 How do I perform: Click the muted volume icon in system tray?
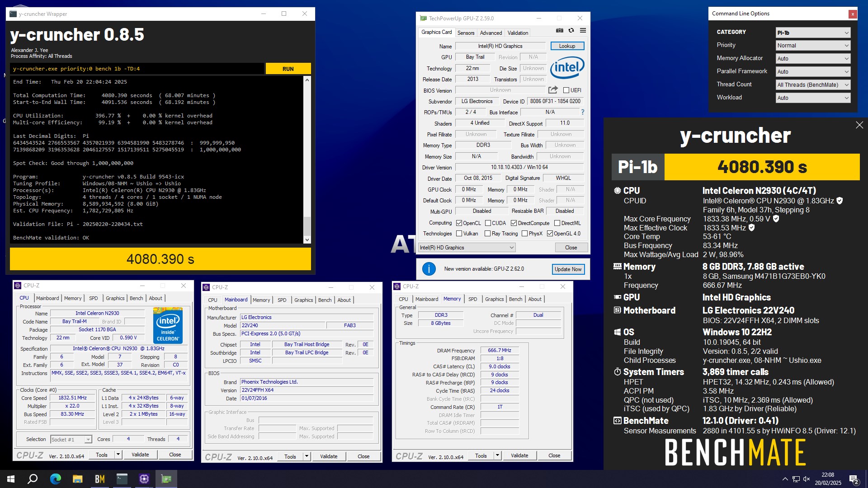coord(806,479)
